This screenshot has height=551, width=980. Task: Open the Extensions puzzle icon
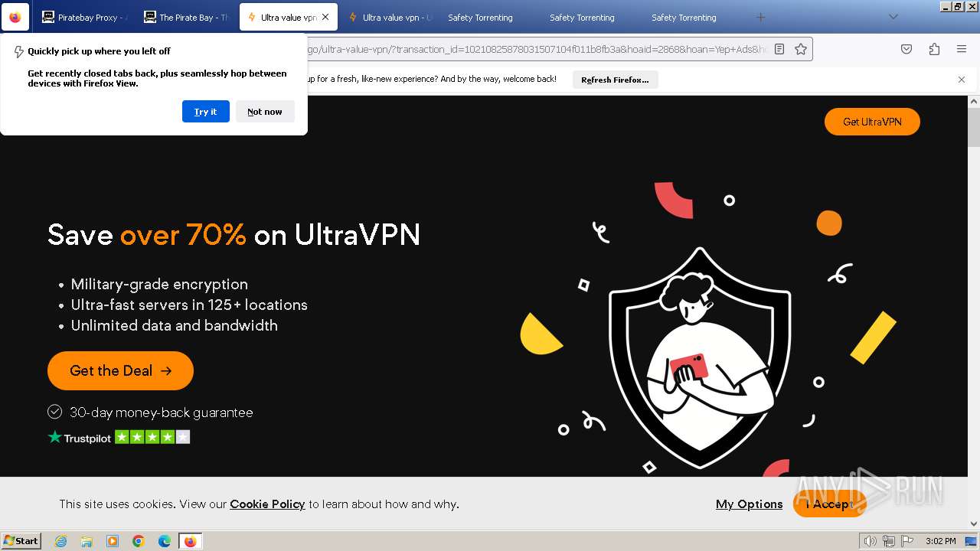[x=934, y=49]
